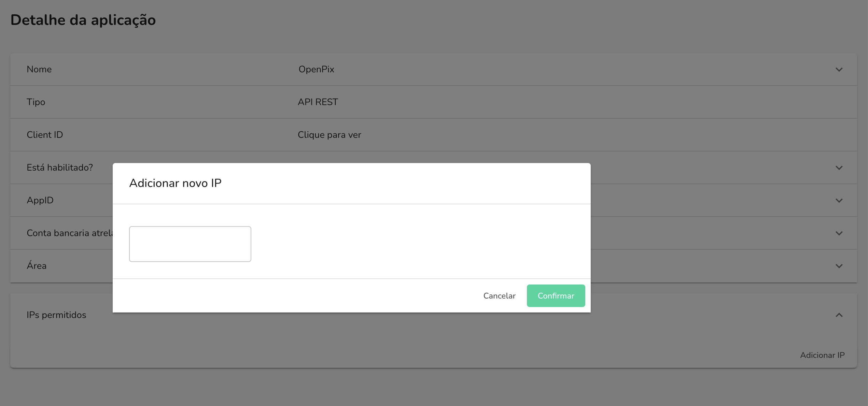This screenshot has height=406, width=868.
Task: Collapse the IPs permitidos section
Action: pyautogui.click(x=839, y=314)
